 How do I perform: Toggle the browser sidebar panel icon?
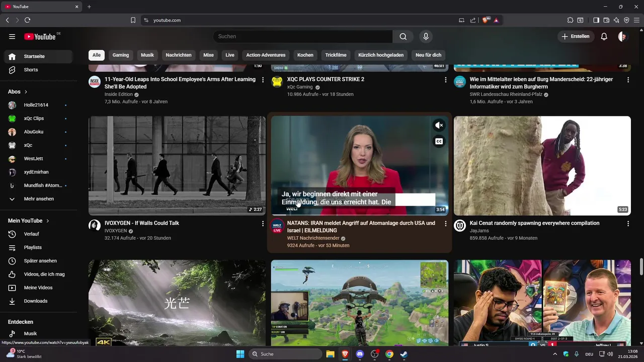click(596, 20)
